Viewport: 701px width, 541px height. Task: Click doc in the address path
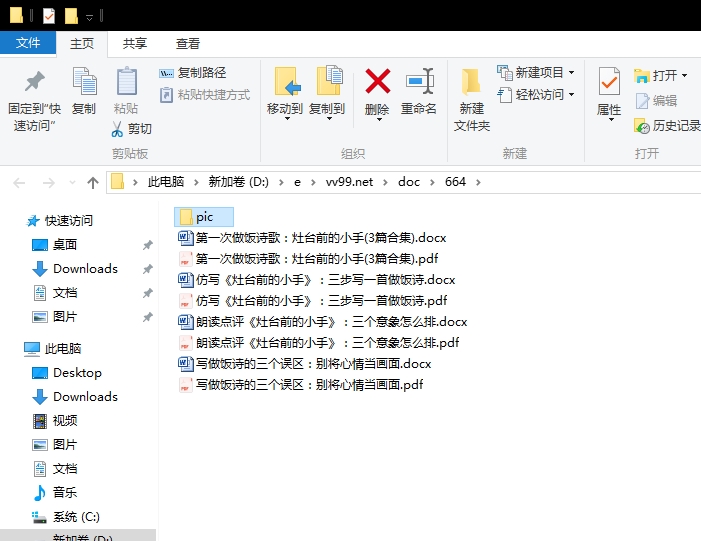click(409, 182)
